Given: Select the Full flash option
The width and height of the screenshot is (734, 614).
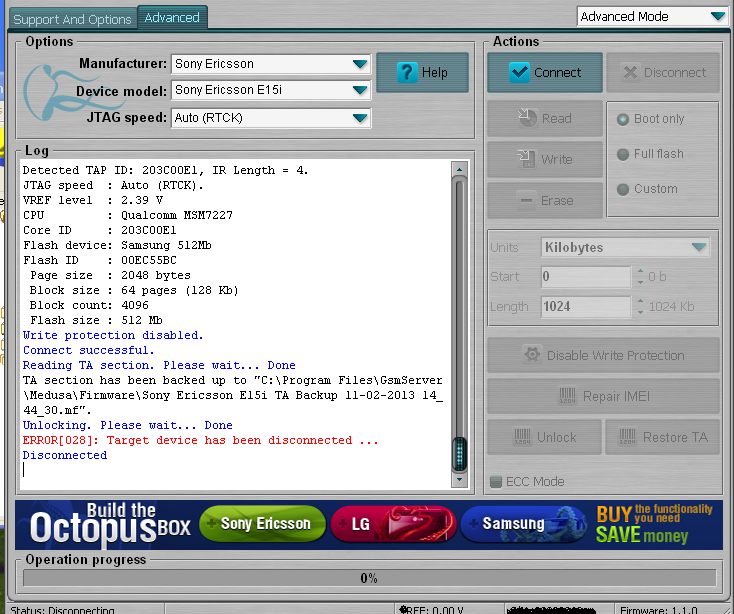Looking at the screenshot, I should pos(623,154).
